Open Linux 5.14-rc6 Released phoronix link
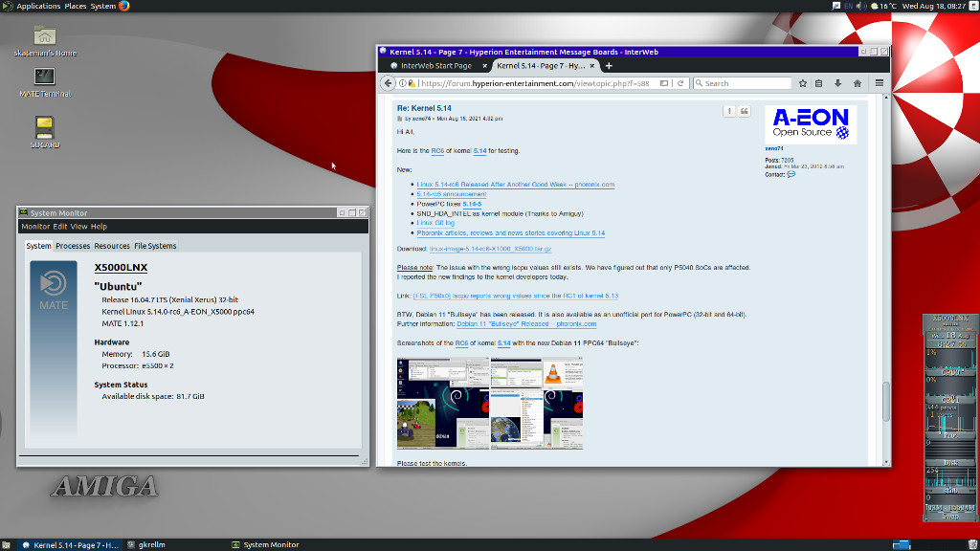This screenshot has height=551, width=980. coord(516,185)
